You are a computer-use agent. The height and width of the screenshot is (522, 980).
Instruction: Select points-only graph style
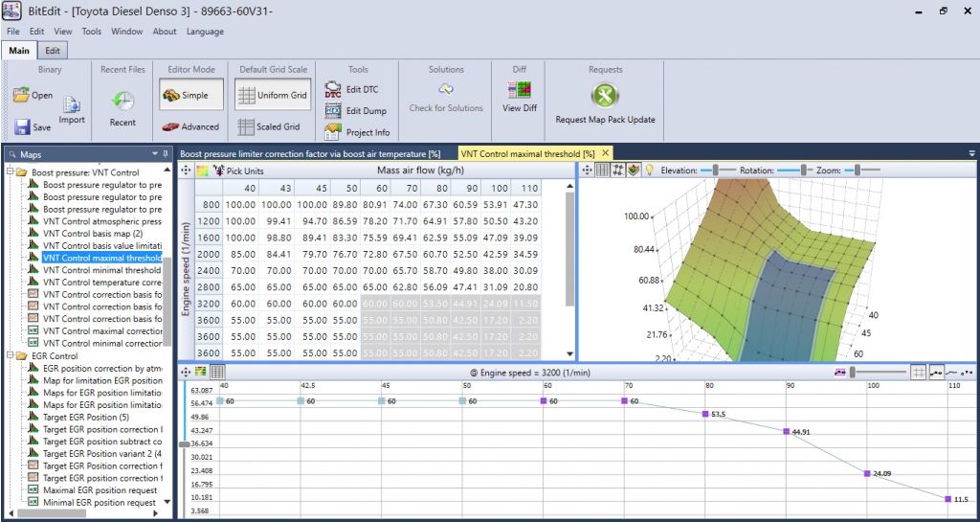pyautogui.click(x=967, y=372)
